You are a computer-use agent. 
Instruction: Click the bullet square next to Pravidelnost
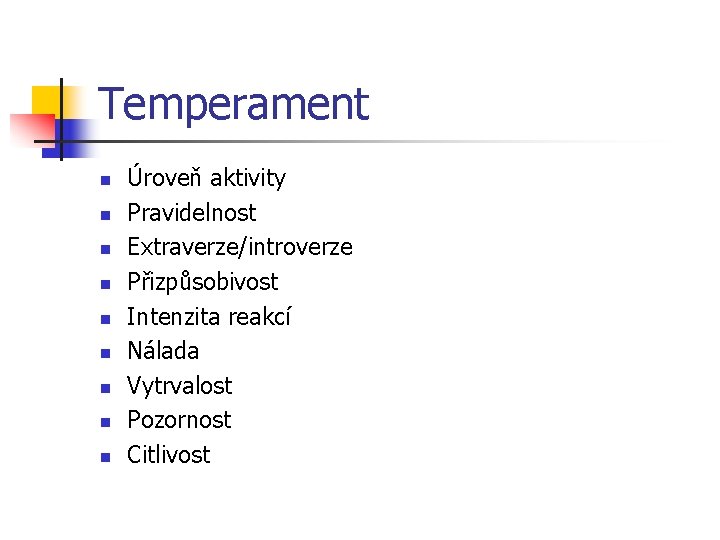click(102, 216)
